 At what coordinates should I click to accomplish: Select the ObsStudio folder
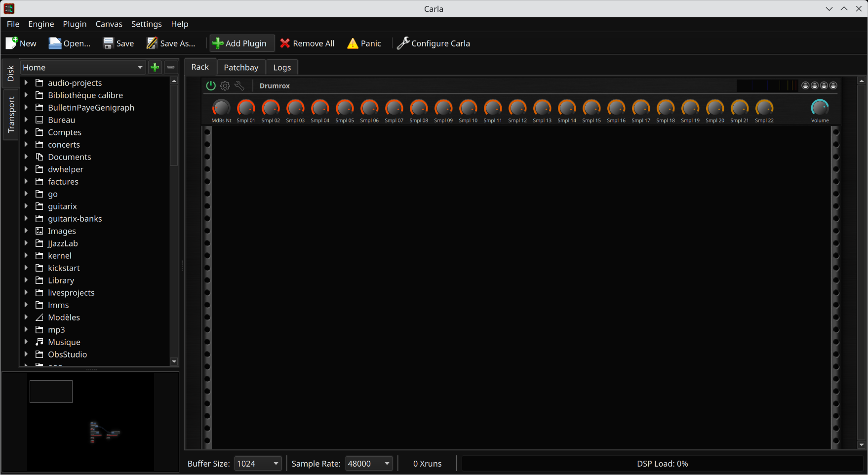[67, 355]
